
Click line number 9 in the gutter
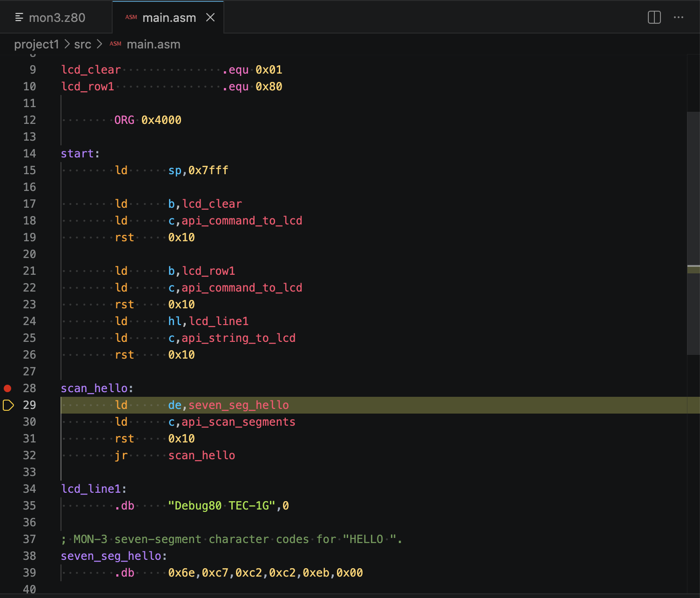(33, 70)
